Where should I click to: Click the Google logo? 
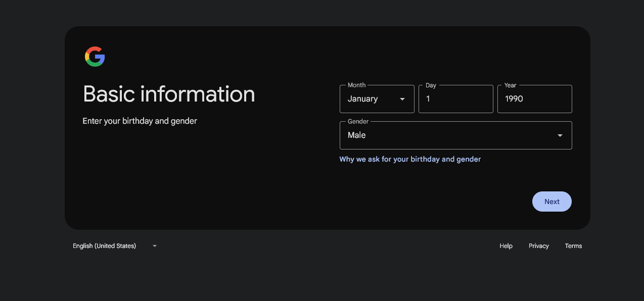click(x=95, y=57)
